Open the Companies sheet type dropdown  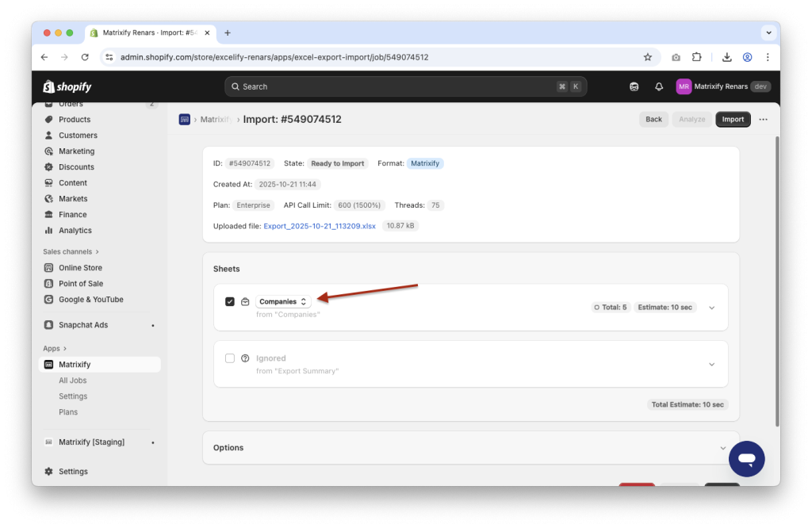[282, 301]
